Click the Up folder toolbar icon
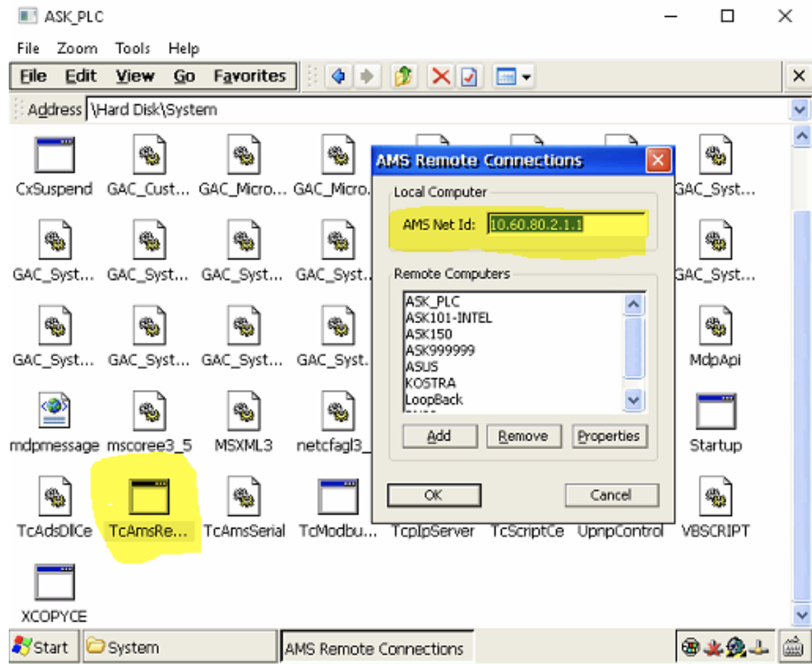Viewport: 812px width, 664px height. click(x=403, y=77)
